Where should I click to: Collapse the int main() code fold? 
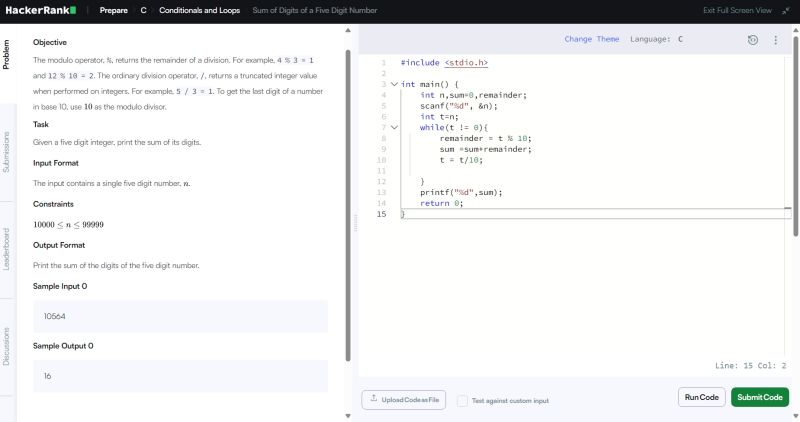pyautogui.click(x=394, y=84)
